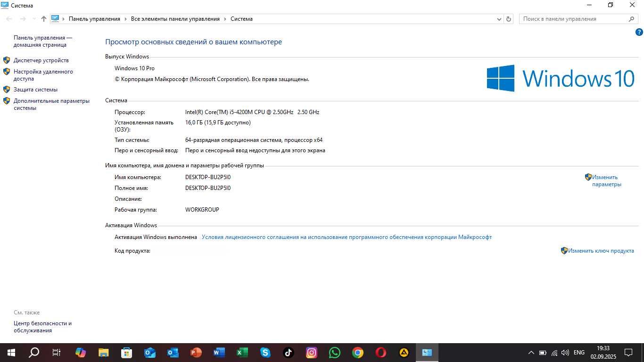Open address bar history dropdown
The image size is (644, 362).
click(499, 19)
